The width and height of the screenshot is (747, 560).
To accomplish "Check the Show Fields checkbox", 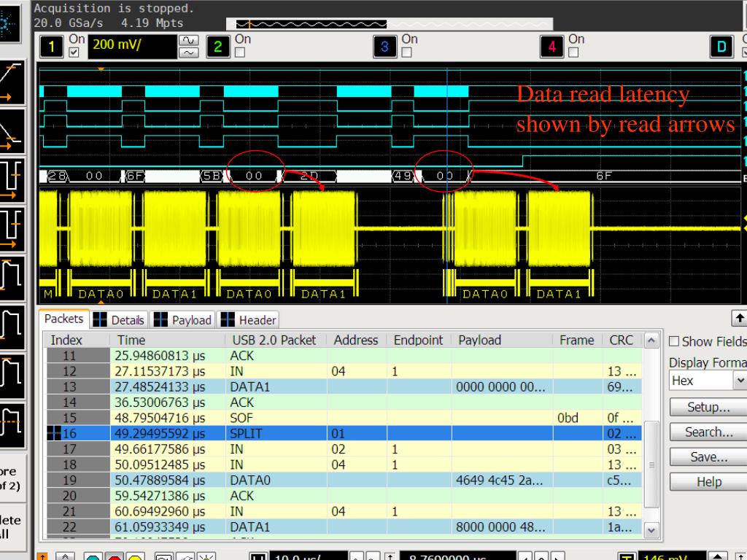I will (x=673, y=341).
